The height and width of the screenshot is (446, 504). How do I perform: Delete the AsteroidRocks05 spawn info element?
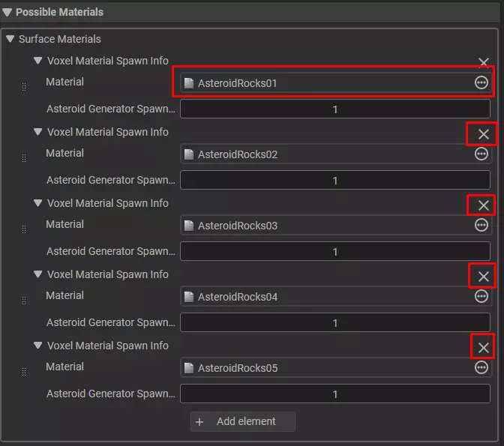[x=483, y=348]
